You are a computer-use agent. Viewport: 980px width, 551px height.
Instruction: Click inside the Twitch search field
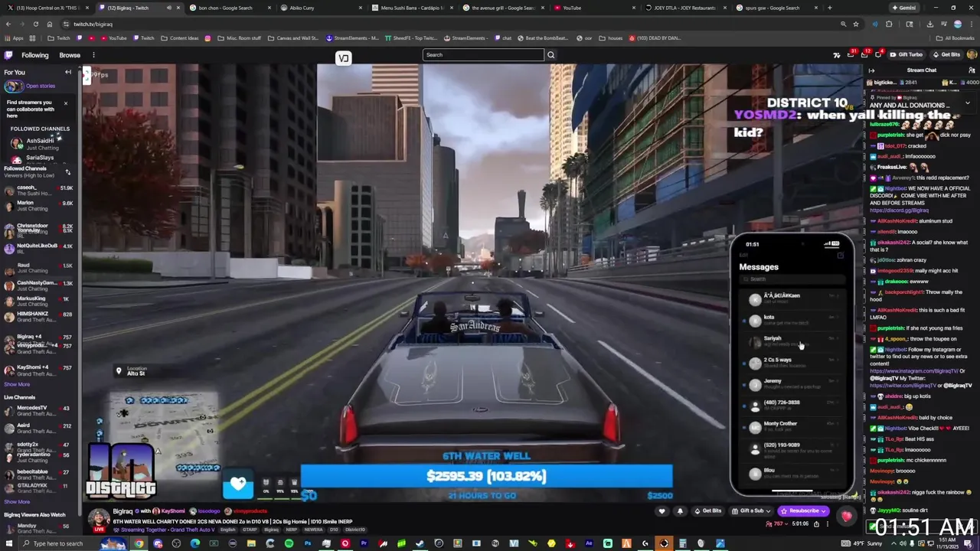(x=483, y=55)
